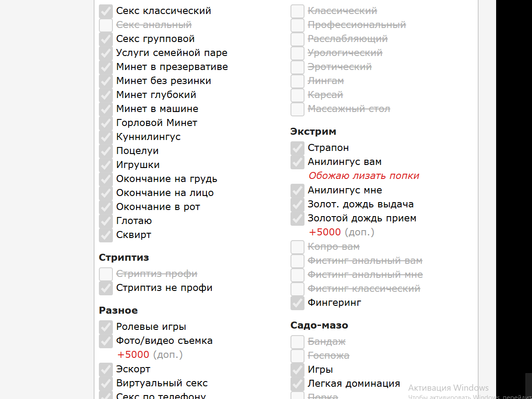Select the "Массажный стол" checkbox
This screenshot has height=399, width=532.
(297, 109)
